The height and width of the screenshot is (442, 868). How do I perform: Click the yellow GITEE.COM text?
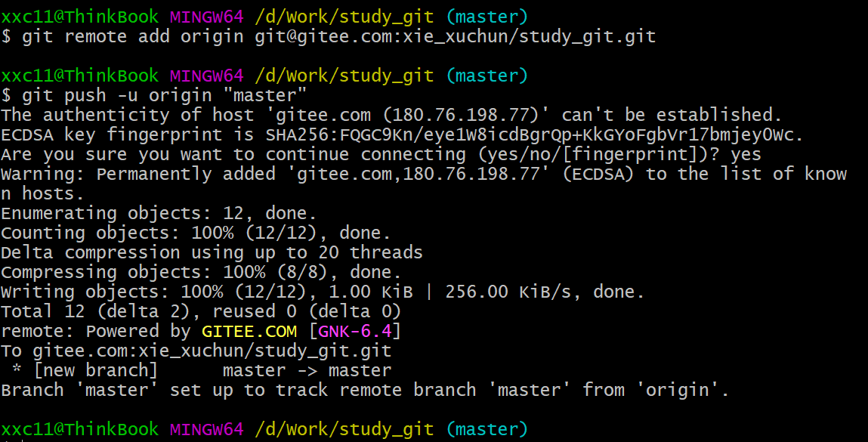coord(249,331)
